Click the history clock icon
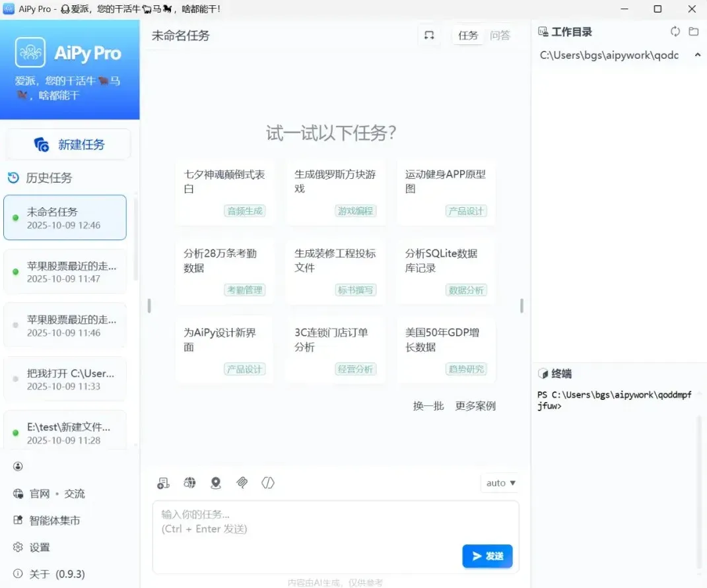707x588 pixels. (13, 178)
